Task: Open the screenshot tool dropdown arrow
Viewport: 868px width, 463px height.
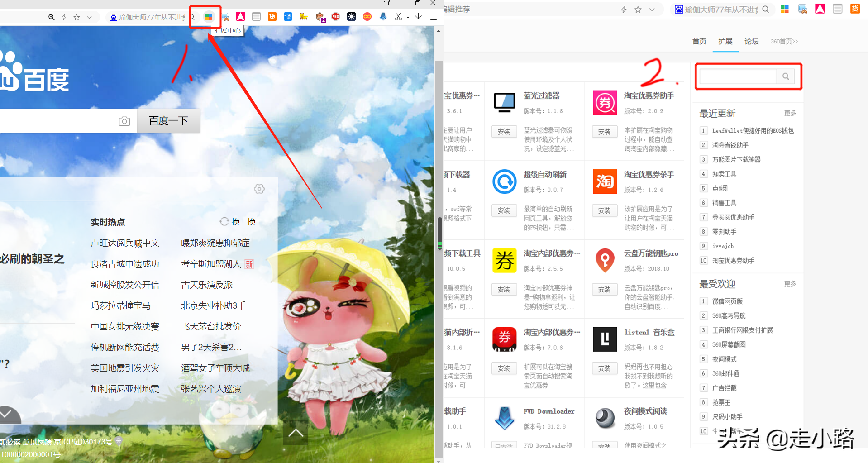Action: click(x=408, y=18)
